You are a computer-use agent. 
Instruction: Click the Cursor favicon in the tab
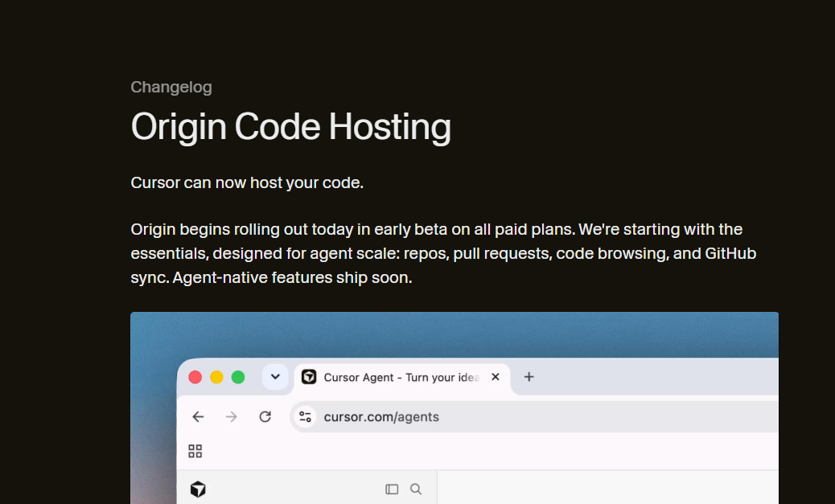click(x=309, y=377)
